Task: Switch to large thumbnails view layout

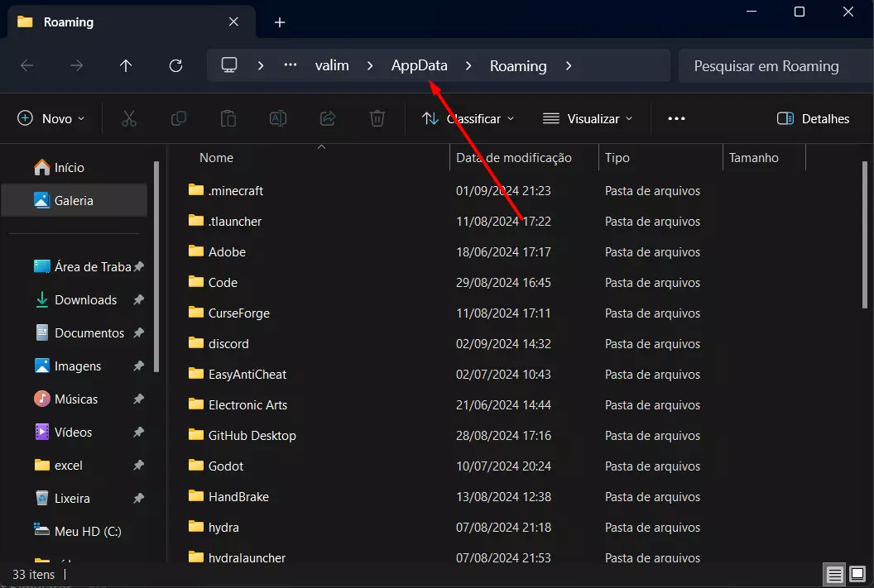Action: 858,574
